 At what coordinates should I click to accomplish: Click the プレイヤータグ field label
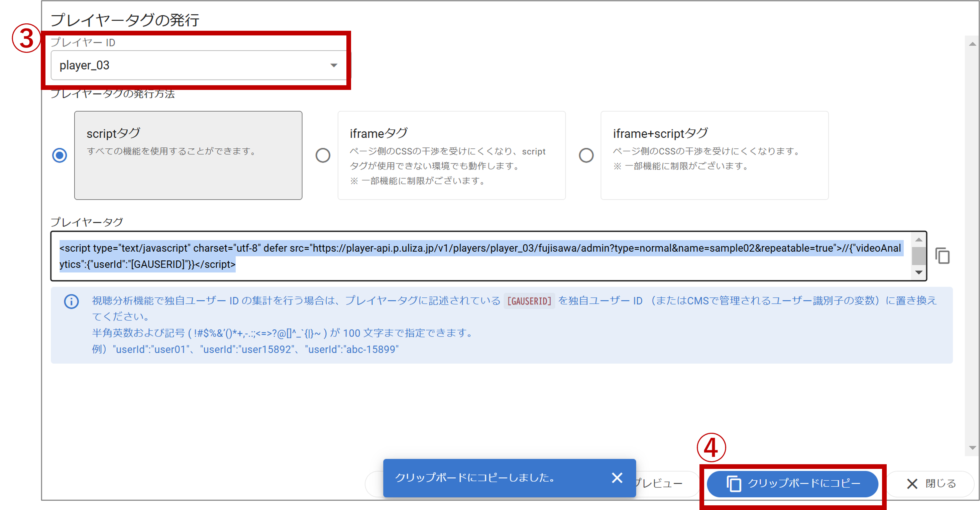click(x=87, y=222)
